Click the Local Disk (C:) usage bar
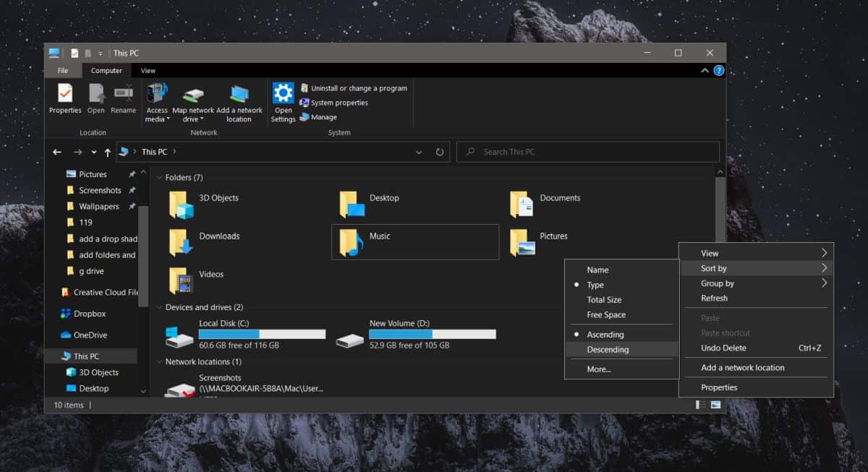This screenshot has width=868, height=472. [262, 335]
